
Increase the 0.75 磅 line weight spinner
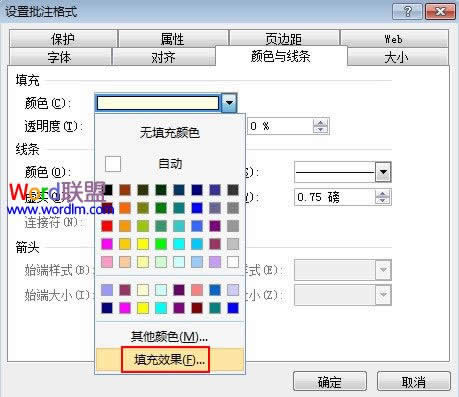(x=382, y=193)
